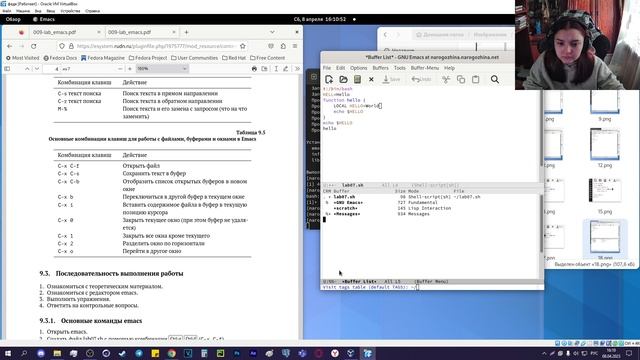Open the Windows notification center icon
This screenshot has height=360, width=640.
point(629,353)
